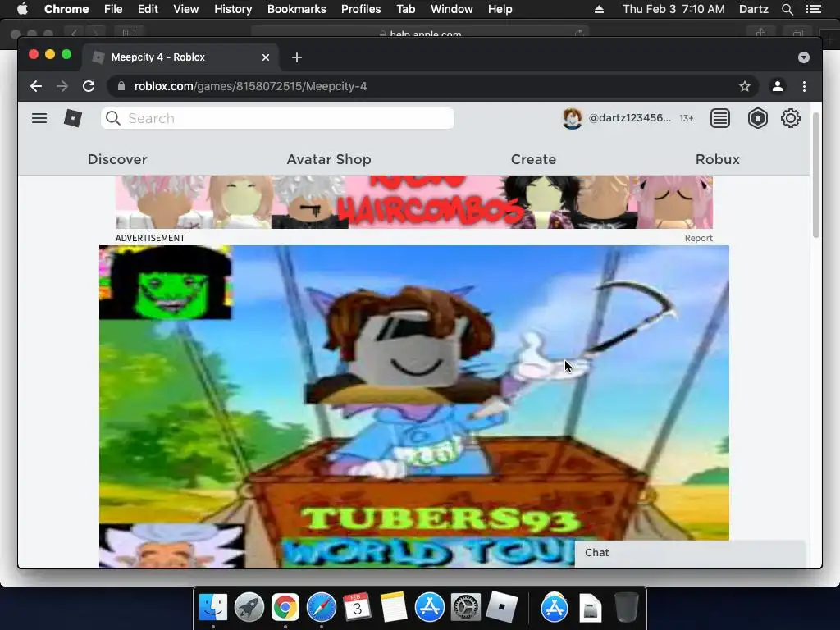
Task: Click the hair combos advertisement banner
Action: pyautogui.click(x=414, y=202)
